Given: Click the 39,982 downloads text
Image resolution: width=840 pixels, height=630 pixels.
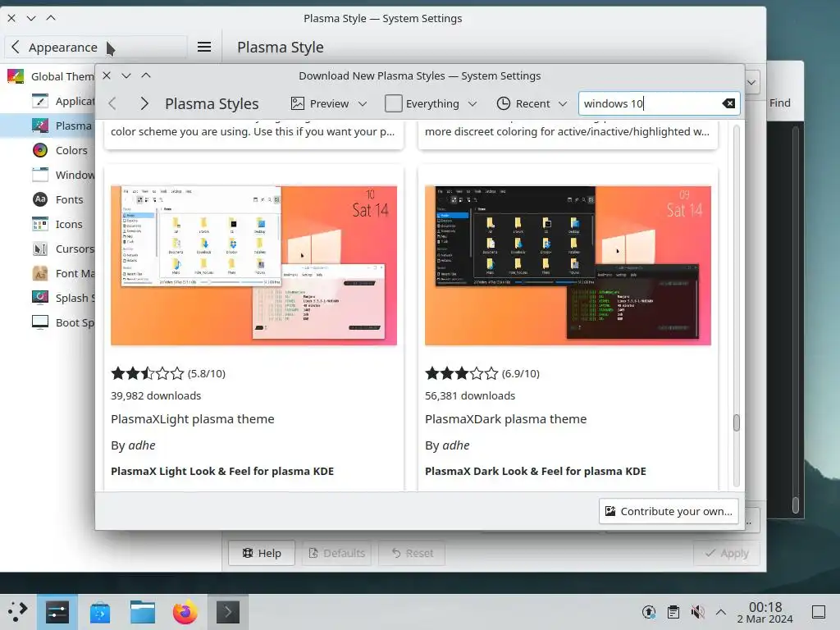Looking at the screenshot, I should pos(156,396).
